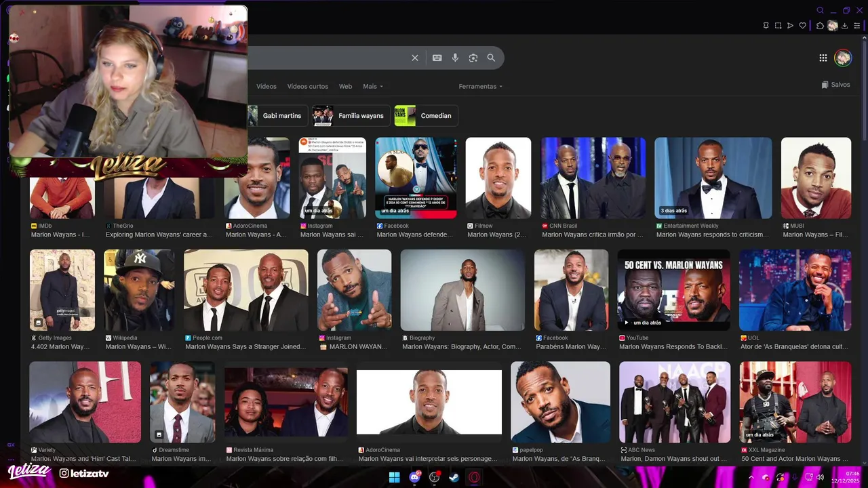Open the browser extensions cube icon

(x=820, y=26)
